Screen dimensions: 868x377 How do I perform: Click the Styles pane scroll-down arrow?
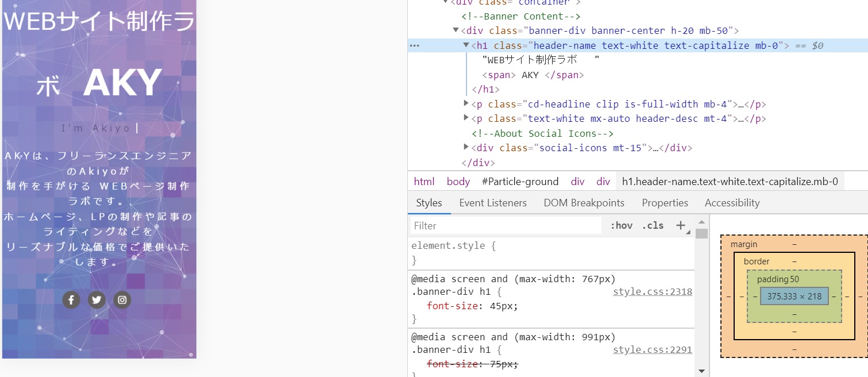[701, 371]
